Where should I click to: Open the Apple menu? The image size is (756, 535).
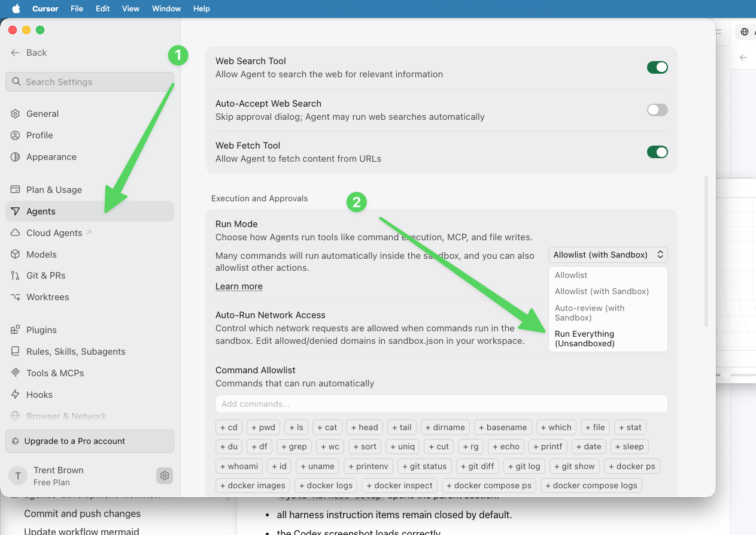[x=16, y=8]
